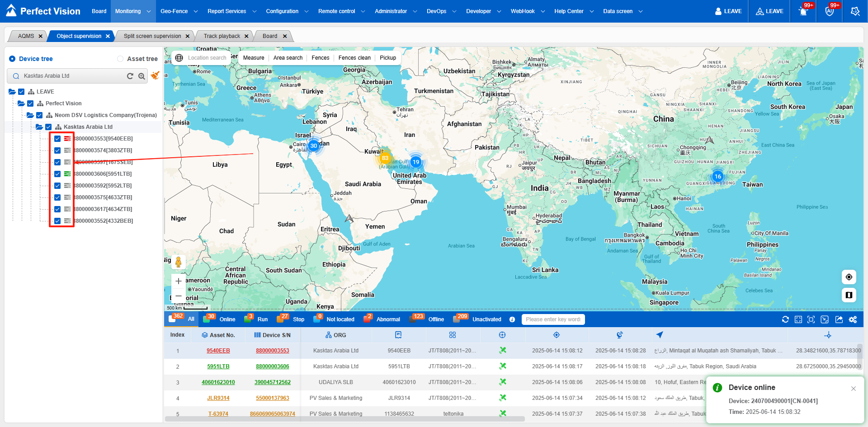
Task: Select the Asset tree radio button
Action: [120, 59]
